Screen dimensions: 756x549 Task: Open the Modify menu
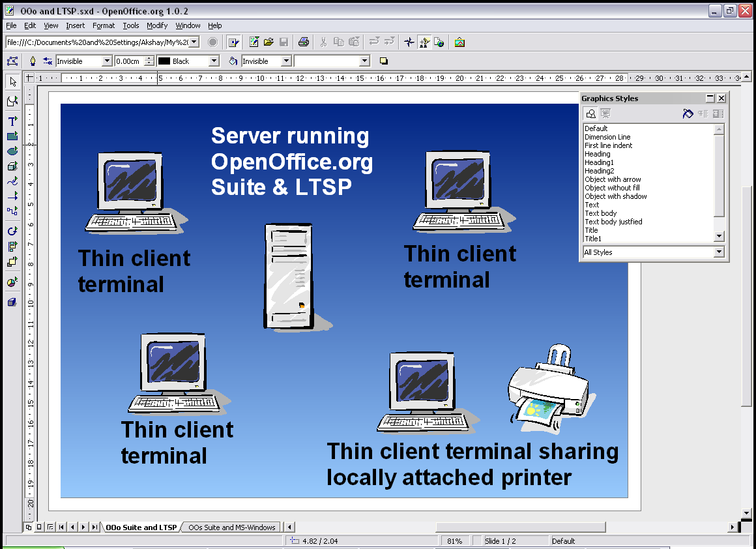click(x=156, y=25)
